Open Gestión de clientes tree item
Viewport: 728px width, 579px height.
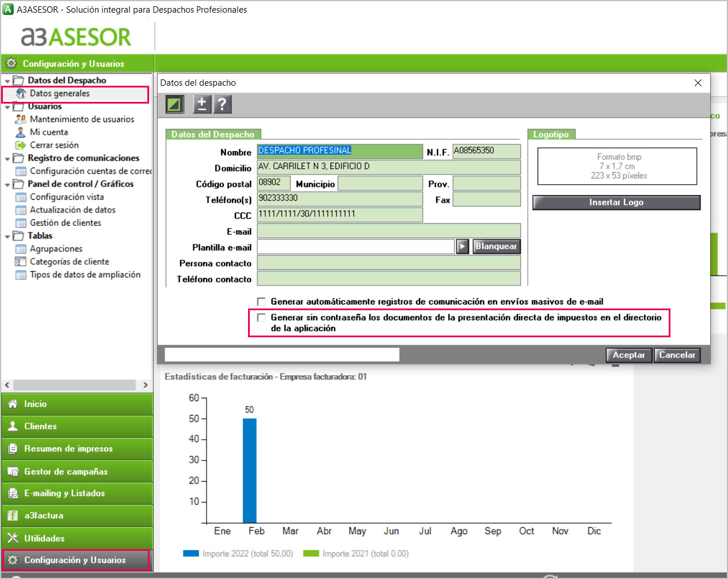click(66, 223)
